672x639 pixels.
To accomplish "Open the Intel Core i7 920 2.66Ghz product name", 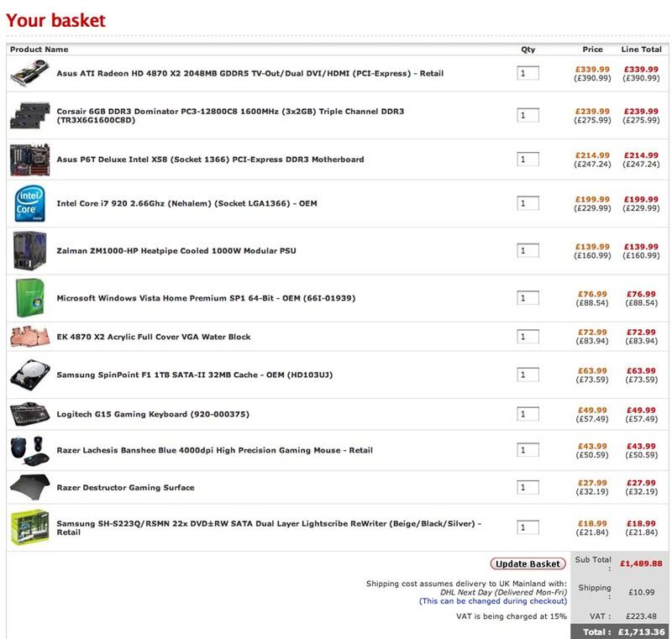I will 186,203.
